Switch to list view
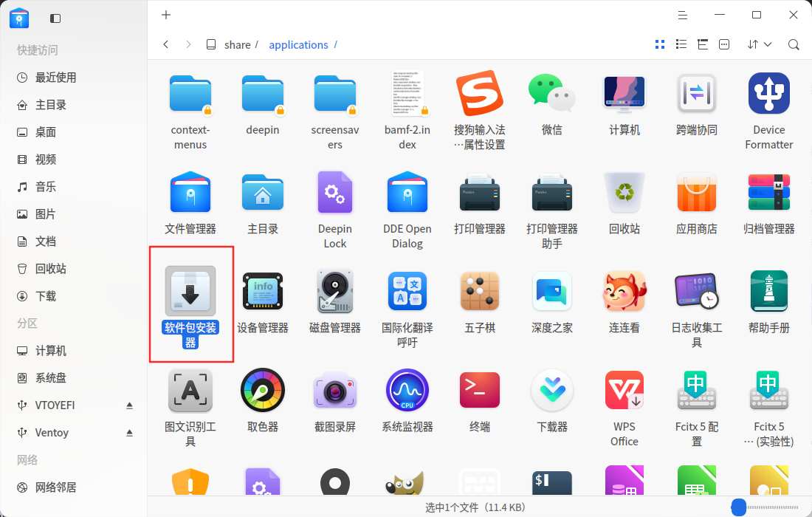 coord(681,44)
